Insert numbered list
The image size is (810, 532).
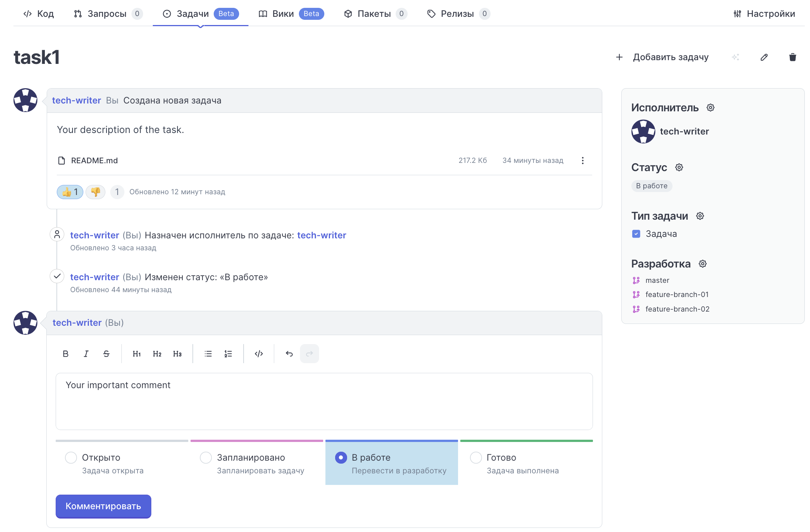228,354
